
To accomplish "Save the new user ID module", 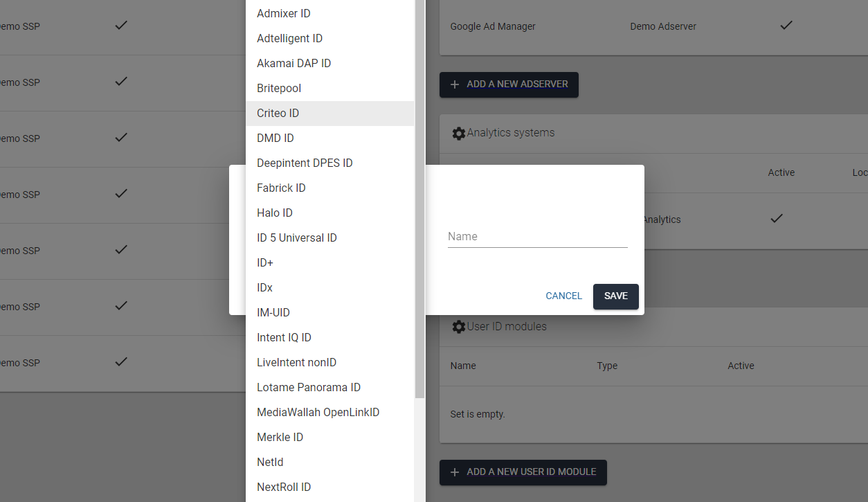I will pos(615,296).
